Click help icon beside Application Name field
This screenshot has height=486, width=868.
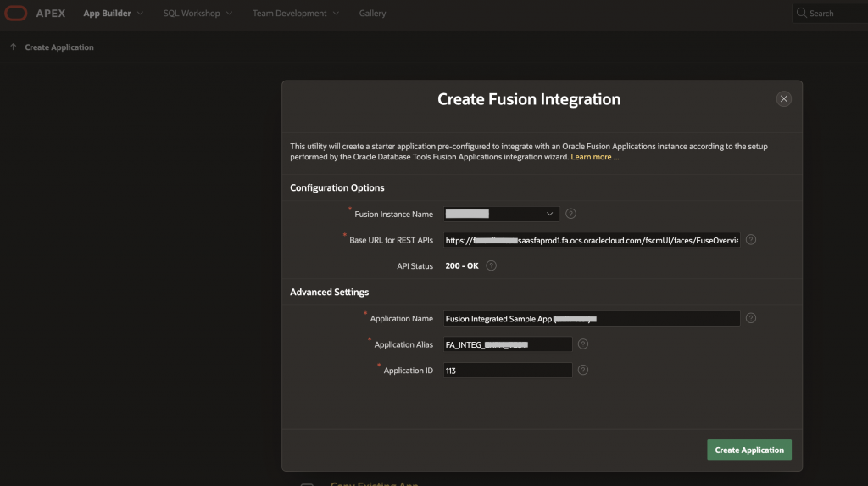tap(751, 318)
